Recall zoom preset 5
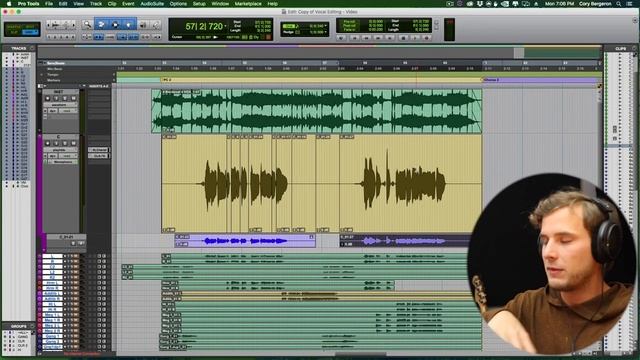This screenshot has width=640, height=360. 73,37
